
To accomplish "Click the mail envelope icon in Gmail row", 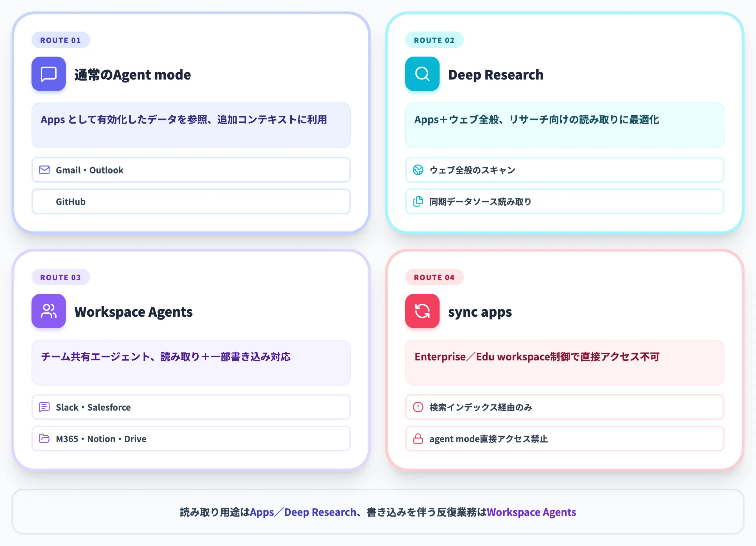I will (x=44, y=170).
